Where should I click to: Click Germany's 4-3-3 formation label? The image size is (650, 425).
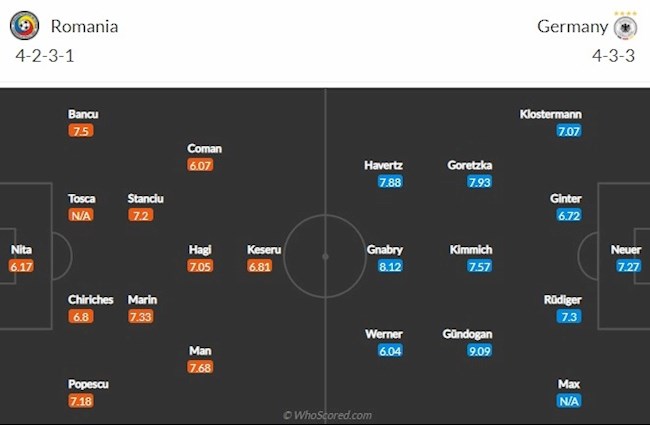(x=615, y=56)
